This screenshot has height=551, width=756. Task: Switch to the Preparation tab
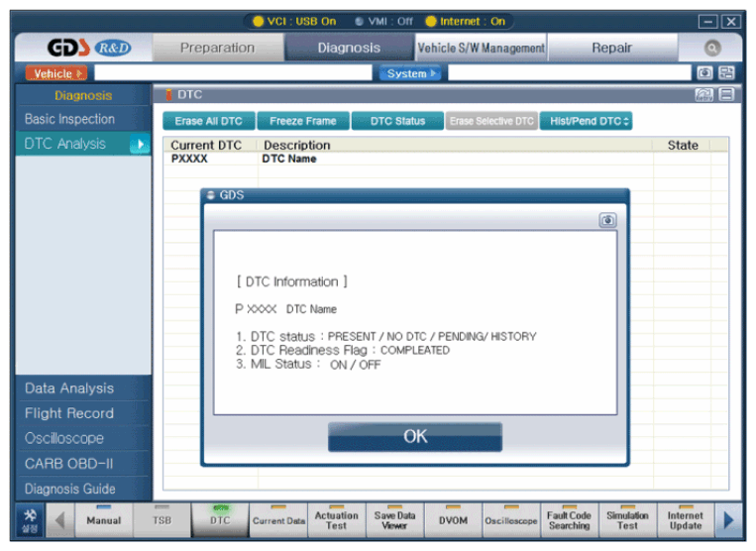point(217,48)
